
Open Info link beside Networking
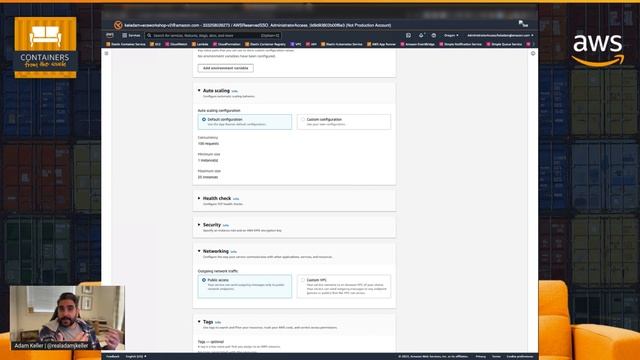click(233, 252)
